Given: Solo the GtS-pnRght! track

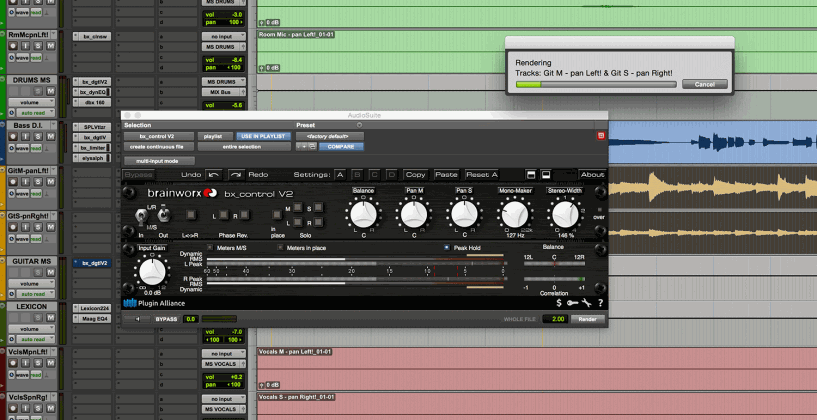Looking at the screenshot, I should point(38,227).
